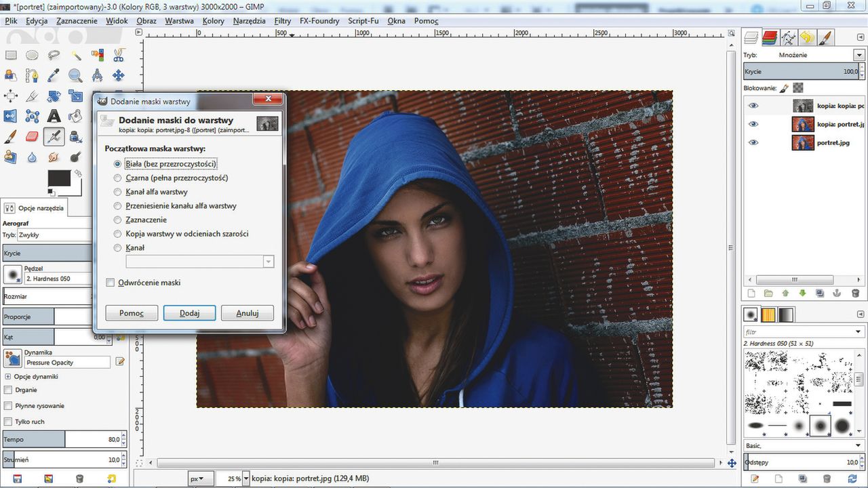This screenshot has height=488, width=868.
Task: Select the Scale tool
Action: [75, 96]
